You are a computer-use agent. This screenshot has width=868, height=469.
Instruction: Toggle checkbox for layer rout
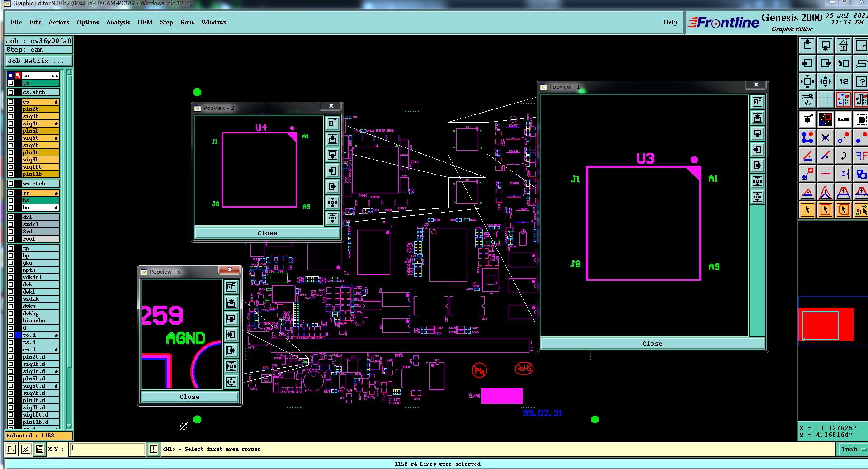(11, 239)
